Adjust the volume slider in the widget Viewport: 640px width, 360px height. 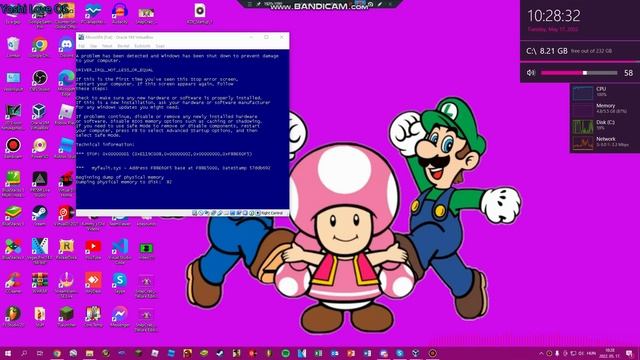(579, 73)
